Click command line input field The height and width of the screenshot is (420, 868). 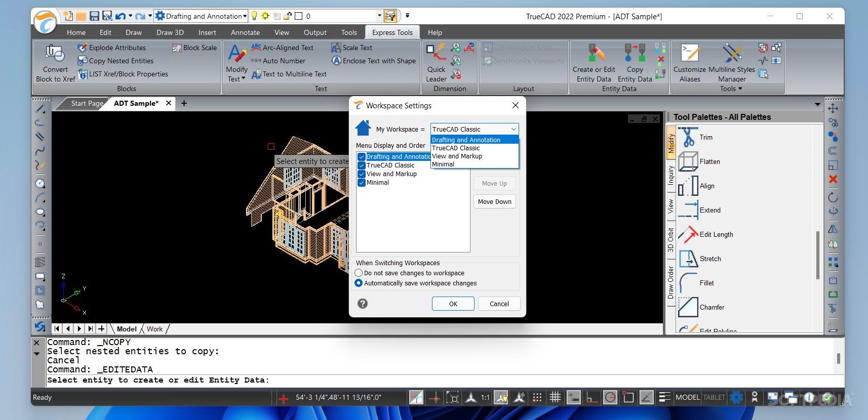click(439, 380)
